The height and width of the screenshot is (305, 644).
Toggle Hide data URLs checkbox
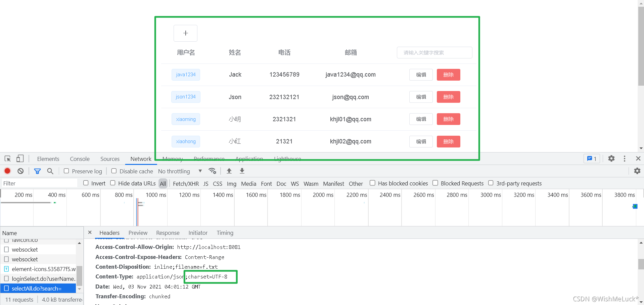pos(113,183)
